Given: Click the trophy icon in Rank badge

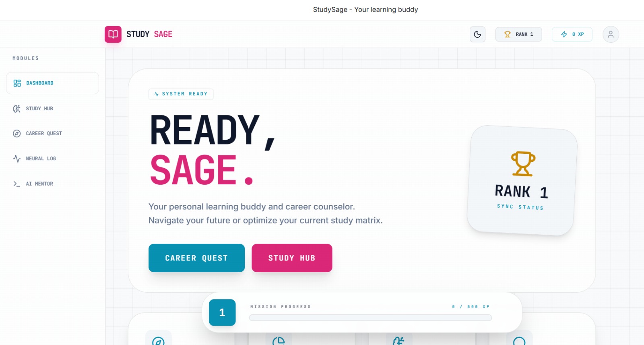Looking at the screenshot, I should (x=508, y=34).
